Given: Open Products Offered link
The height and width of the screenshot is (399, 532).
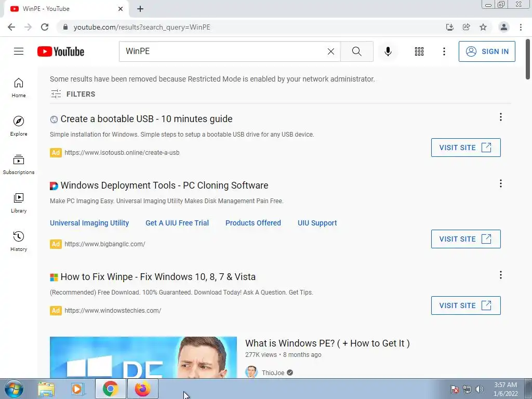Looking at the screenshot, I should (253, 223).
